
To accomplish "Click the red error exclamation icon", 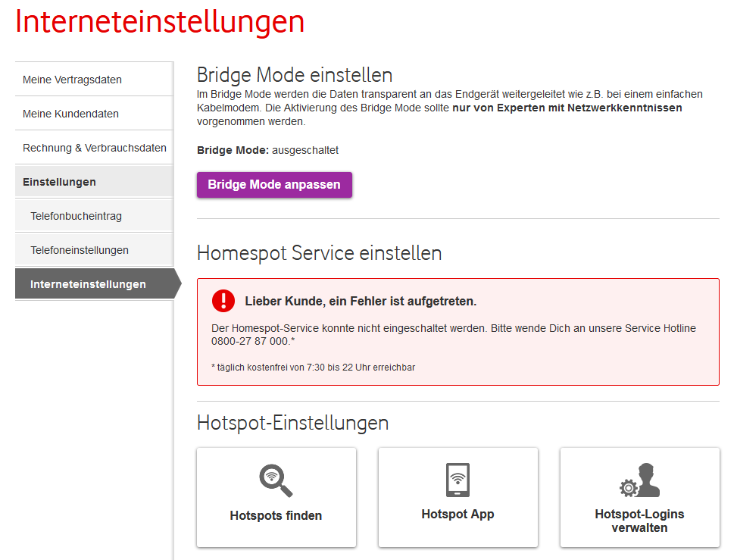I will click(x=223, y=301).
